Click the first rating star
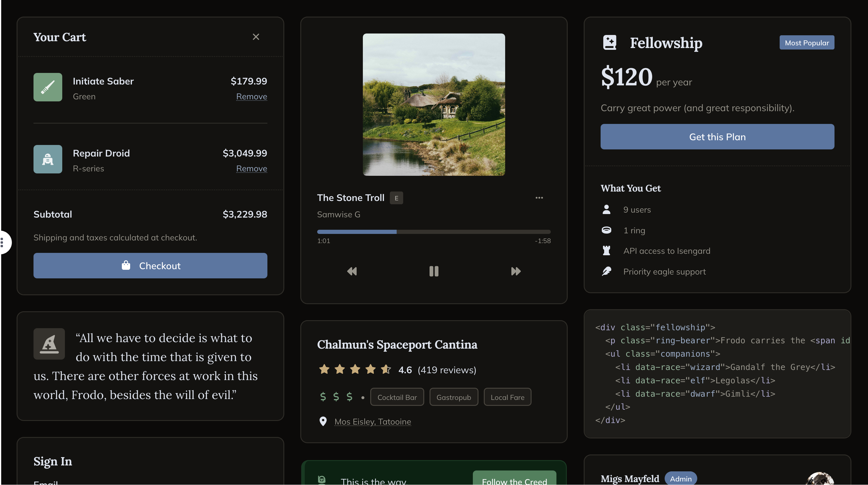Viewport: 868px width, 485px height. coord(324,369)
